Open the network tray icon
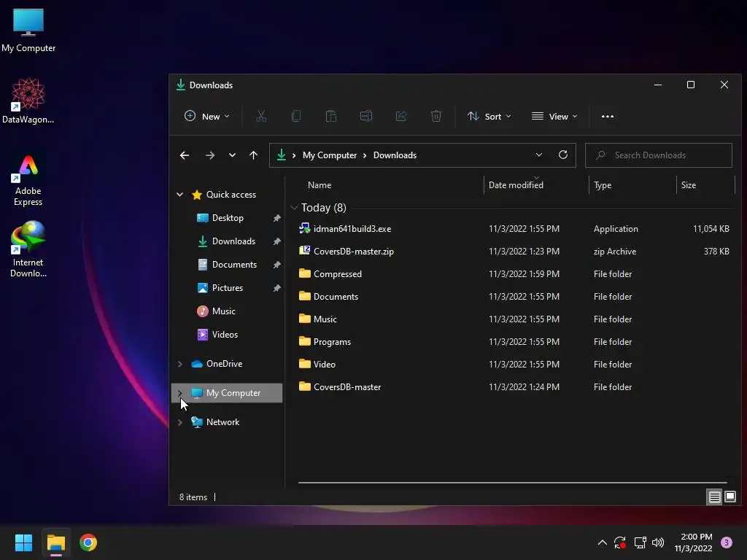The height and width of the screenshot is (560, 747). coord(640,542)
